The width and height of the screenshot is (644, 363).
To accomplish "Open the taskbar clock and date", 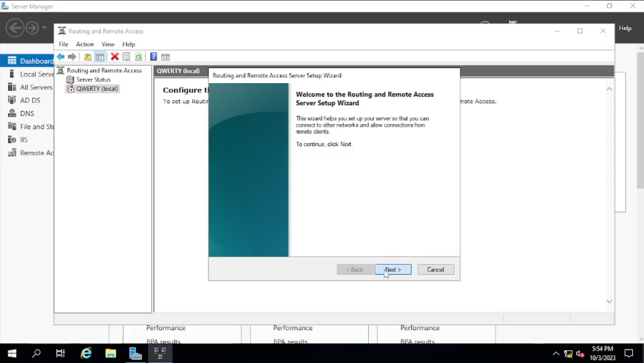I will click(603, 353).
